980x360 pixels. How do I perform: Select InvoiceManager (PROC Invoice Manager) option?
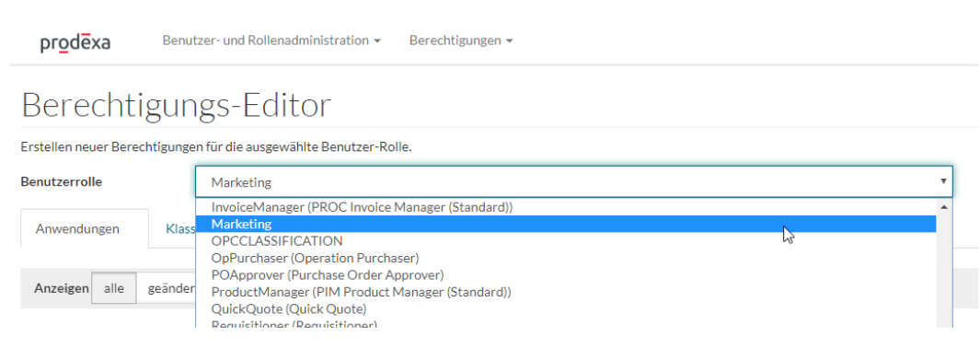point(566,207)
